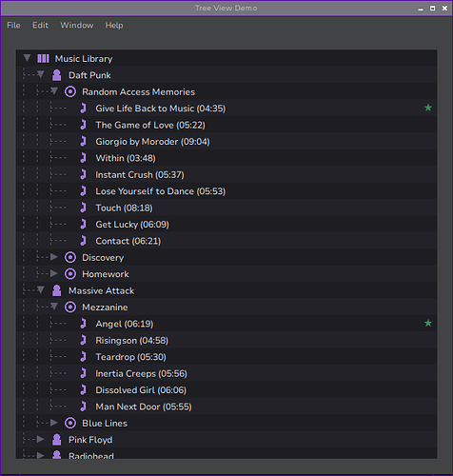
Task: Click the Music Library bars icon
Action: point(43,58)
